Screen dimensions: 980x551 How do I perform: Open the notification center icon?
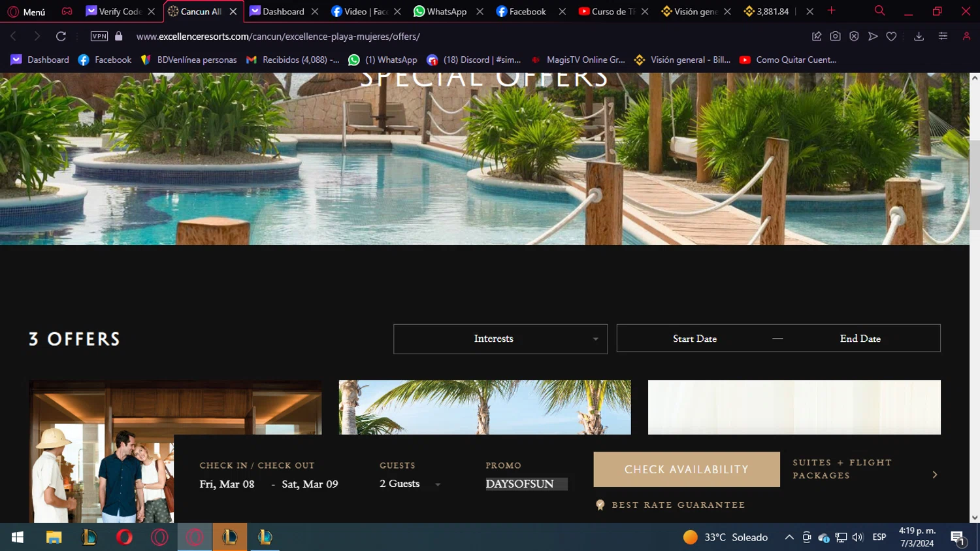click(958, 538)
